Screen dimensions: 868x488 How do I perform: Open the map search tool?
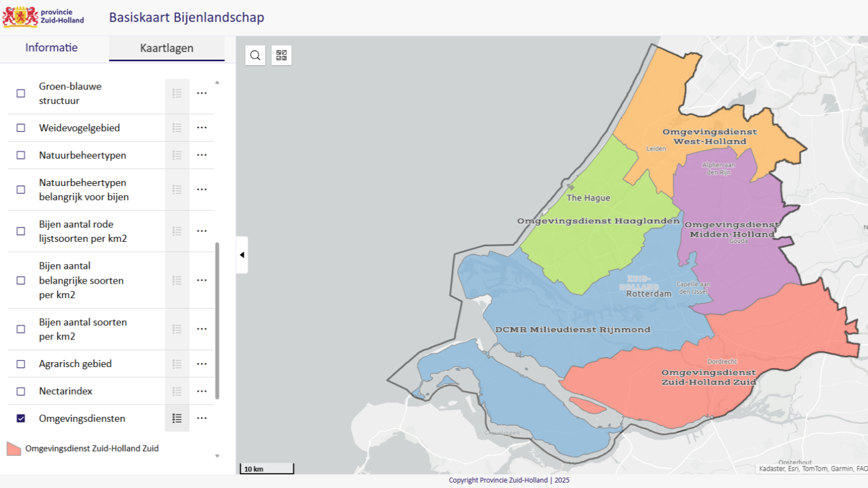255,55
